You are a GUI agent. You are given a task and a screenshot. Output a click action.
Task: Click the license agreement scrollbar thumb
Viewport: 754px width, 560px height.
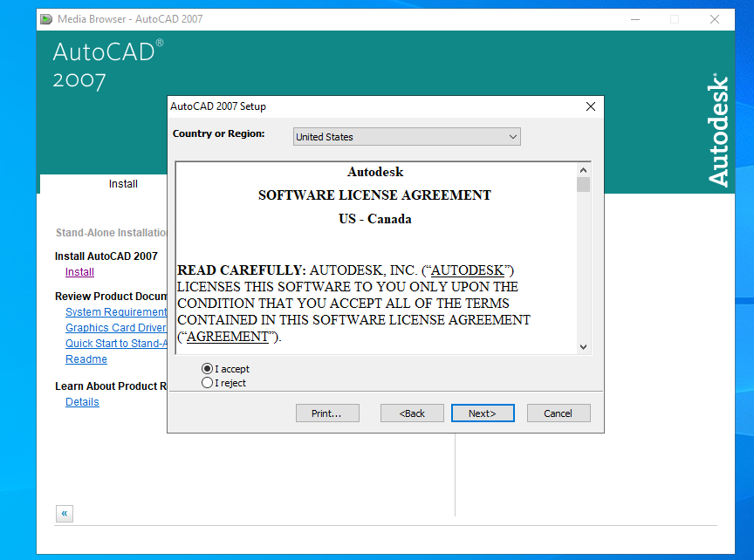coord(584,185)
